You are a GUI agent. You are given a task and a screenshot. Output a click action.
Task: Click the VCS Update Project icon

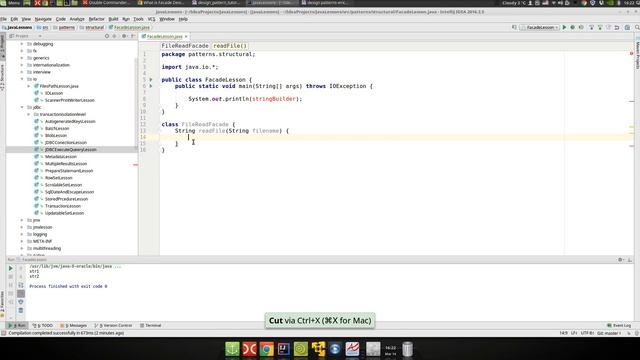tap(591, 27)
